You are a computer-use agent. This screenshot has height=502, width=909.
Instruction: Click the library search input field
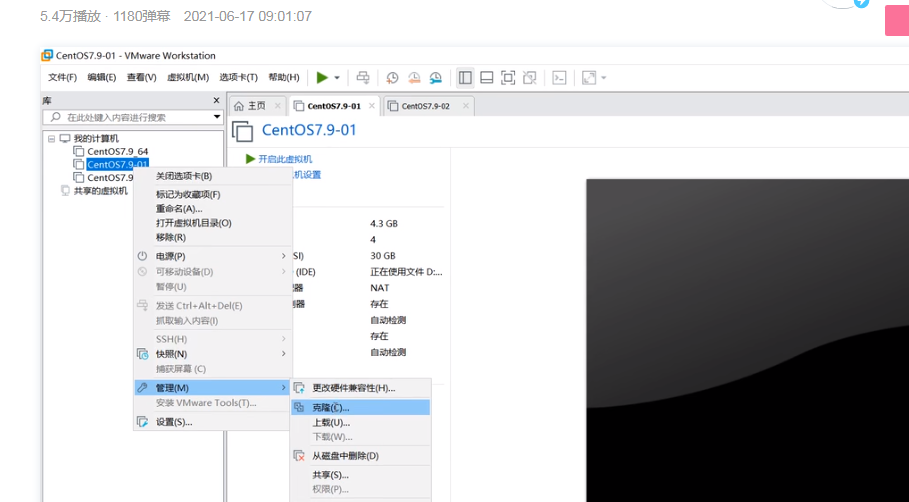click(x=129, y=117)
